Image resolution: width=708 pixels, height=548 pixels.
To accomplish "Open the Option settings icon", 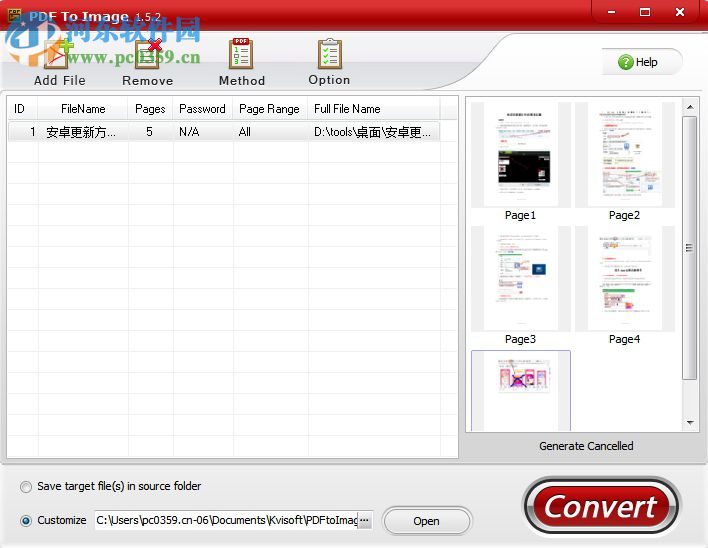I will click(x=330, y=54).
